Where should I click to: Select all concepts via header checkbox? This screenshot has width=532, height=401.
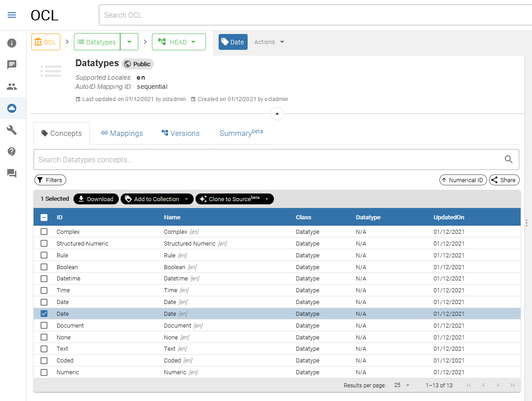pos(44,217)
